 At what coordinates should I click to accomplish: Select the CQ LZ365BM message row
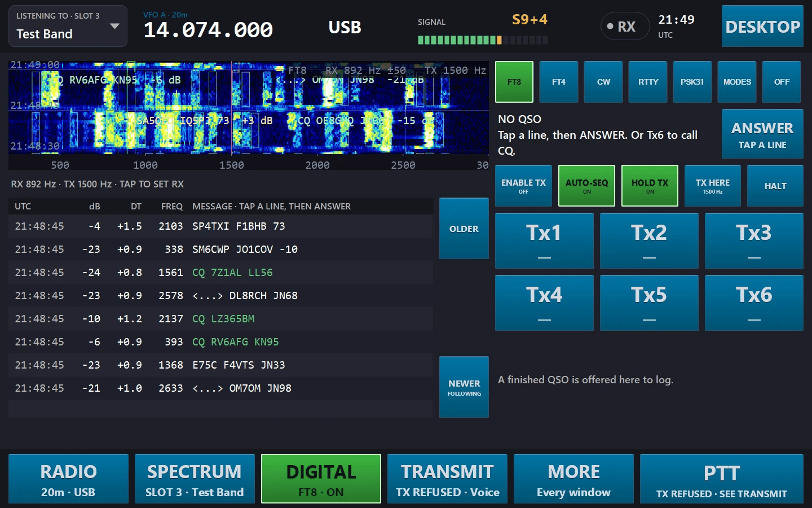click(x=220, y=319)
